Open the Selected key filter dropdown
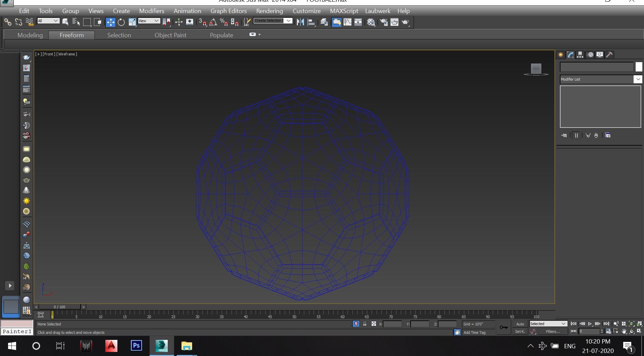Viewport: 644px width, 356px height. click(548, 324)
